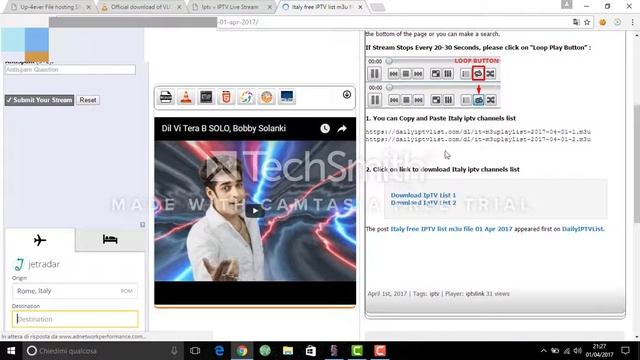The width and height of the screenshot is (640, 360).
Task: Choose the blue monitor player icon
Action: tap(287, 97)
